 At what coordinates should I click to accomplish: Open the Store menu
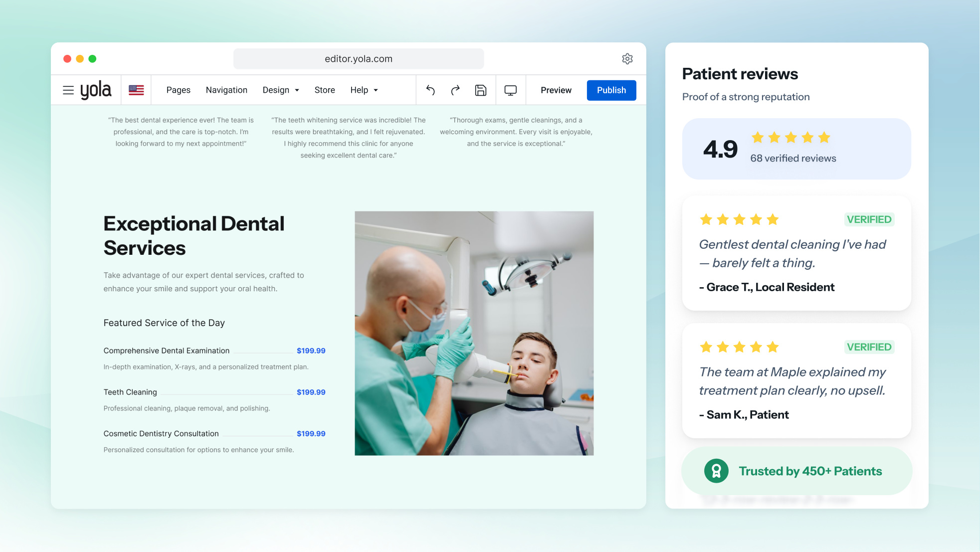click(325, 90)
